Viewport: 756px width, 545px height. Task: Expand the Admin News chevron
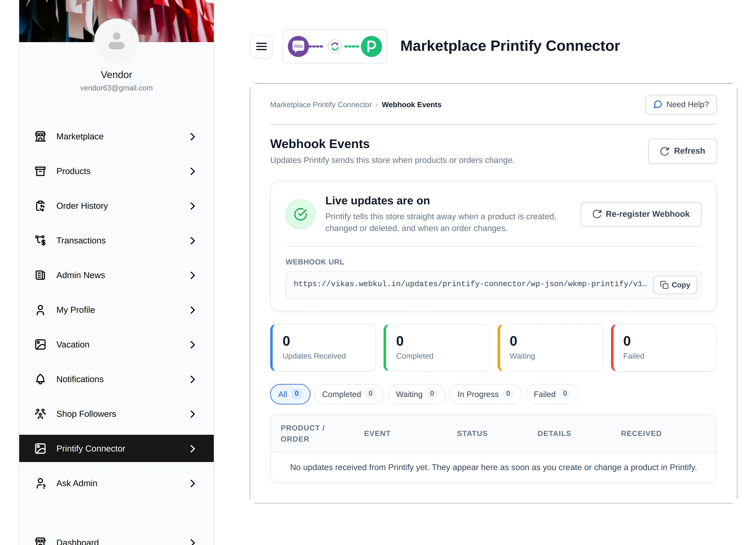click(x=192, y=275)
